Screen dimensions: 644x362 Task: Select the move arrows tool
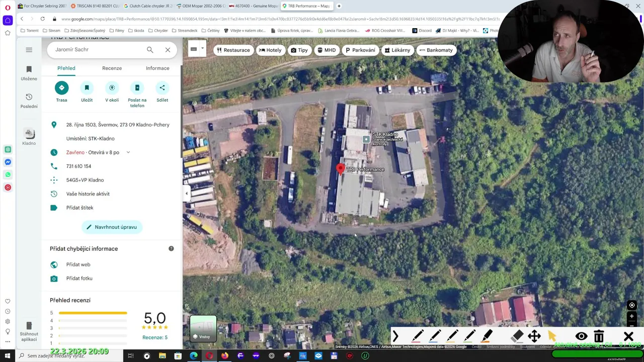[534, 336]
